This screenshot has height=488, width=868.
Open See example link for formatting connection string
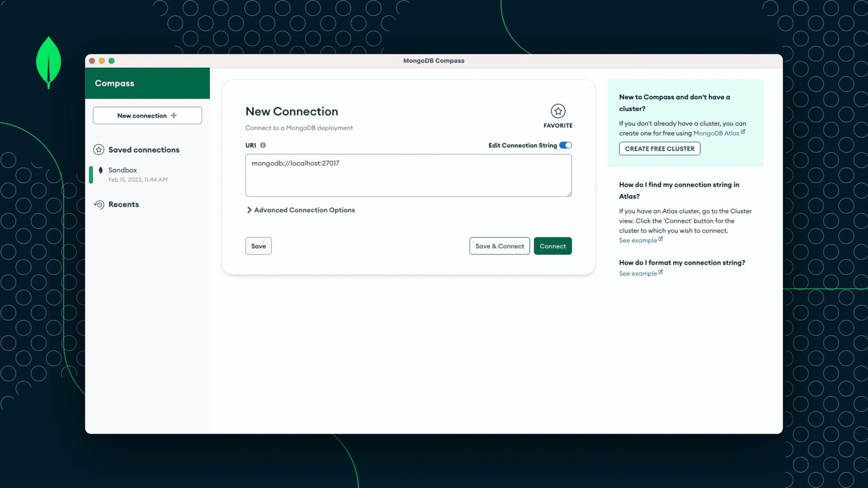coord(638,274)
